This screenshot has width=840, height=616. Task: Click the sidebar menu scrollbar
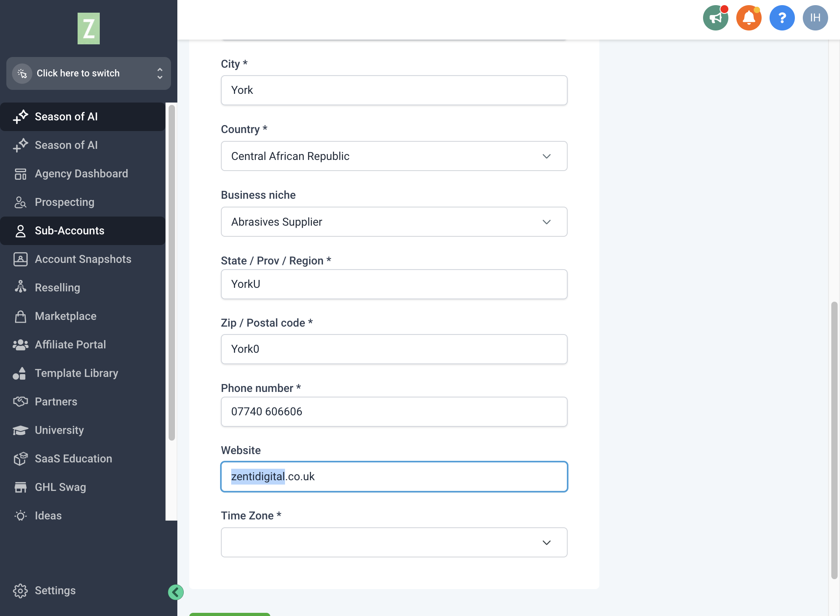(171, 273)
